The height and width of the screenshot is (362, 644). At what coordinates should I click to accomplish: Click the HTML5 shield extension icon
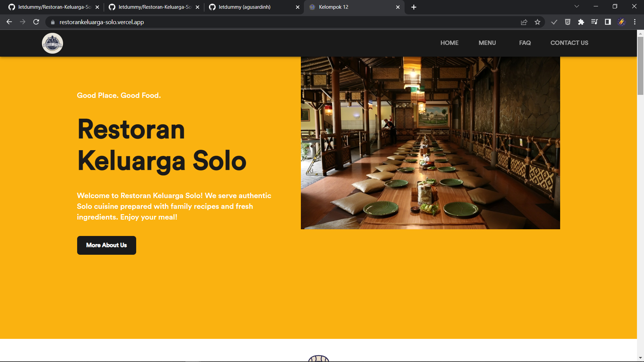(568, 22)
